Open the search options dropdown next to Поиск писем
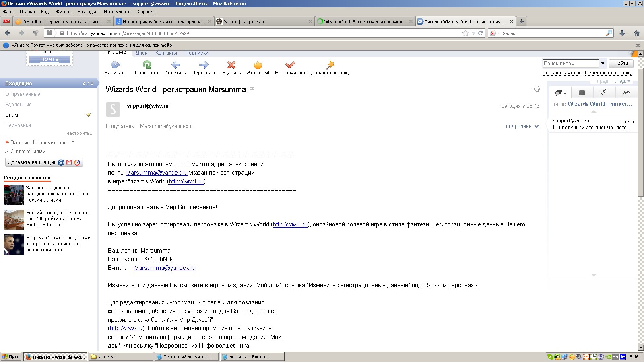644x362 pixels. click(603, 64)
